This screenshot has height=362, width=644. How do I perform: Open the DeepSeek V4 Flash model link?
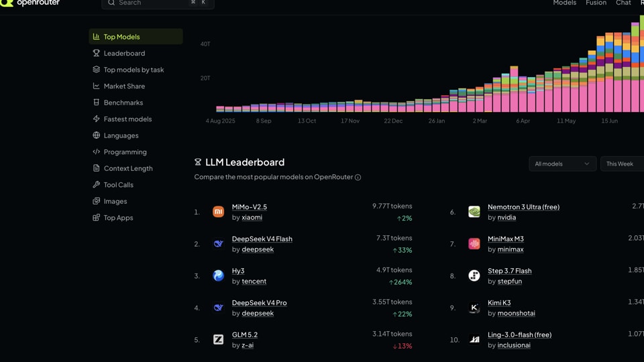(x=262, y=239)
